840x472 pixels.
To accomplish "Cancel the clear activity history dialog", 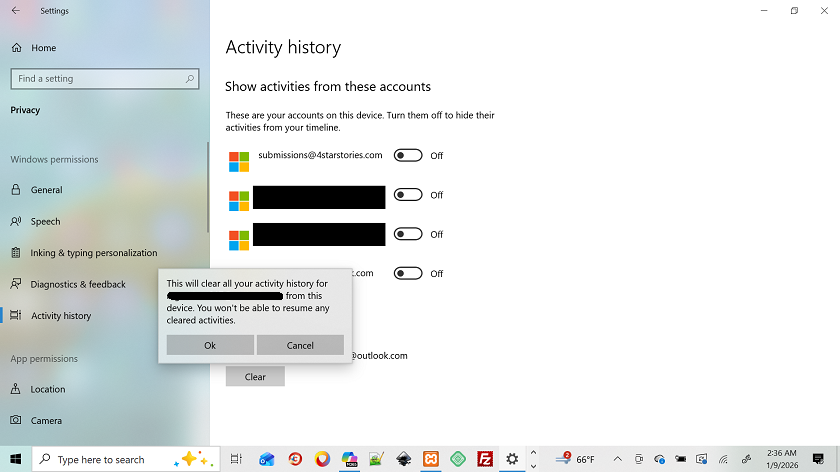I will 300,345.
